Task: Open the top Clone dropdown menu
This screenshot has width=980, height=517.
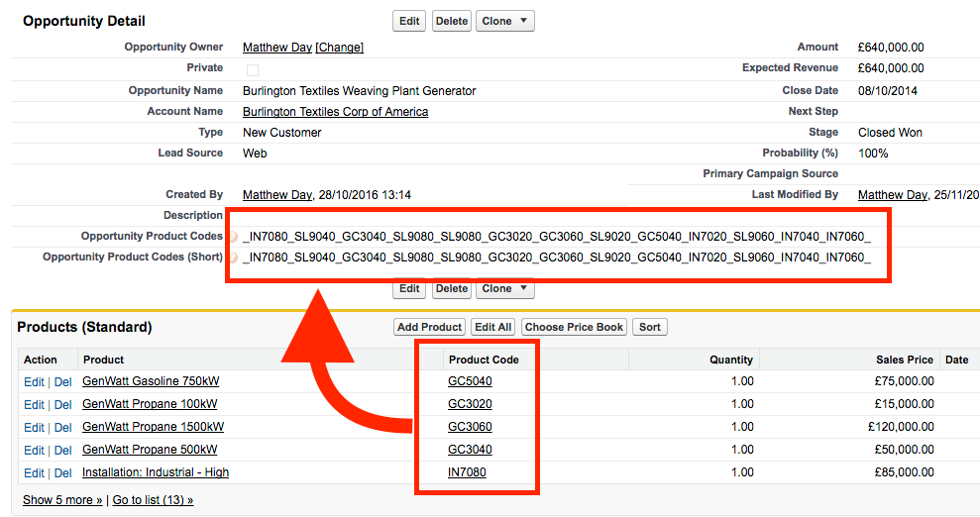Action: coord(504,21)
